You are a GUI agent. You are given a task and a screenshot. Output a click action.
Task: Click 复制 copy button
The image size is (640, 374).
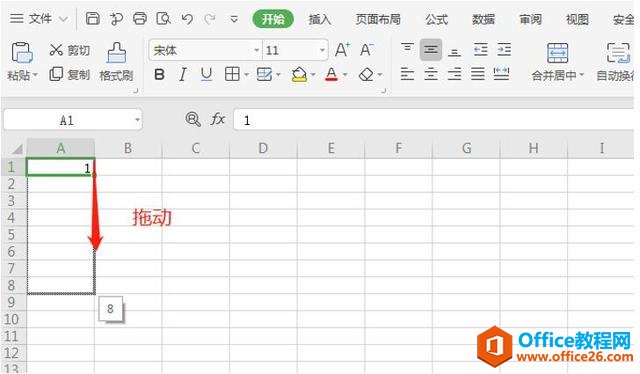[69, 75]
